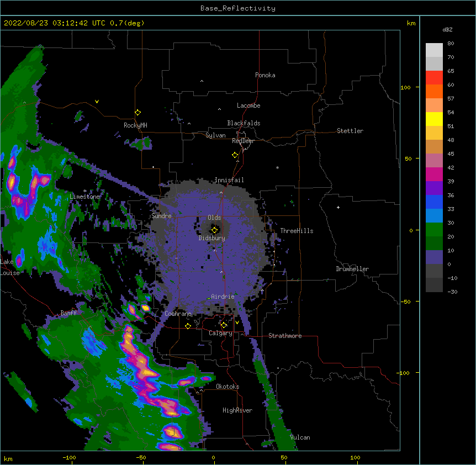Image resolution: width=476 pixels, height=465 pixels.
Task: Click the Base_Reflectivity title text
Action: [x=238, y=8]
